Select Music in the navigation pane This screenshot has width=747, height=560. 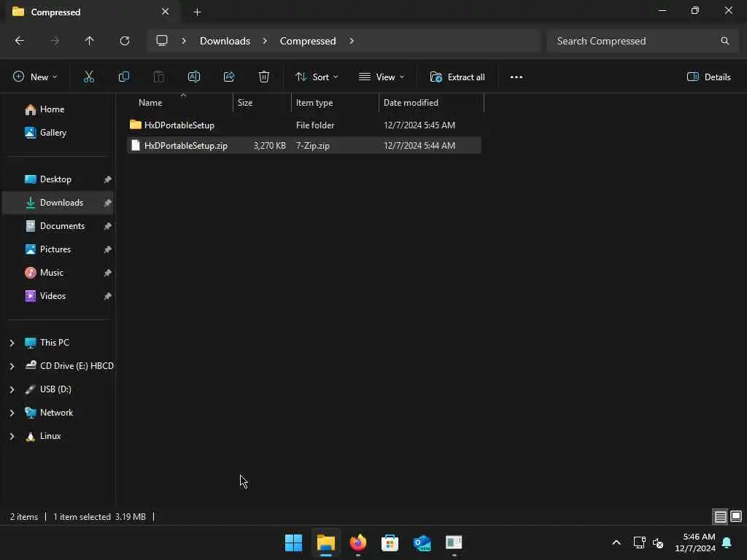(58, 273)
